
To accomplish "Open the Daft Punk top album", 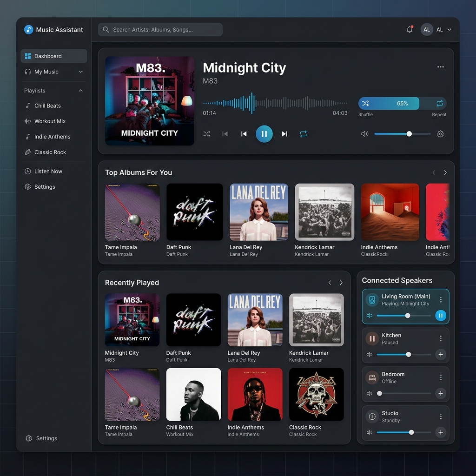I will [195, 212].
